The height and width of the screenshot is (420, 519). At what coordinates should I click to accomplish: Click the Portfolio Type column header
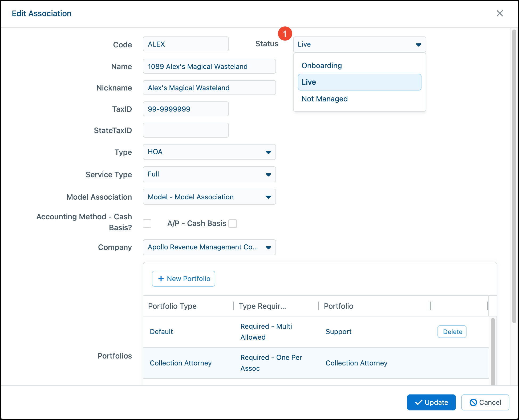pos(188,306)
